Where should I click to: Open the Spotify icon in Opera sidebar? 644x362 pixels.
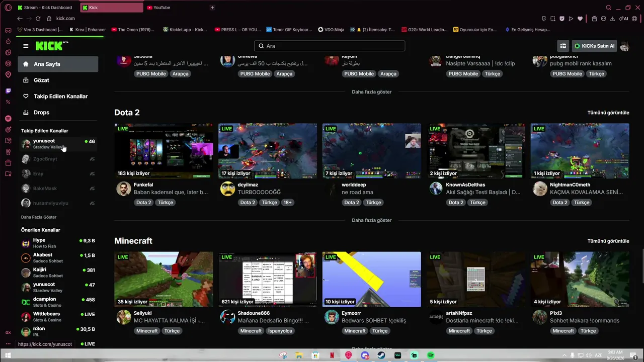[8, 119]
